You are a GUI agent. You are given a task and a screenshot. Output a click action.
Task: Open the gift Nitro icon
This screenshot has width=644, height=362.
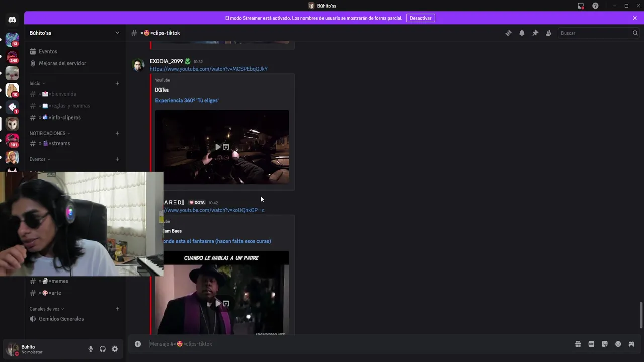click(578, 344)
